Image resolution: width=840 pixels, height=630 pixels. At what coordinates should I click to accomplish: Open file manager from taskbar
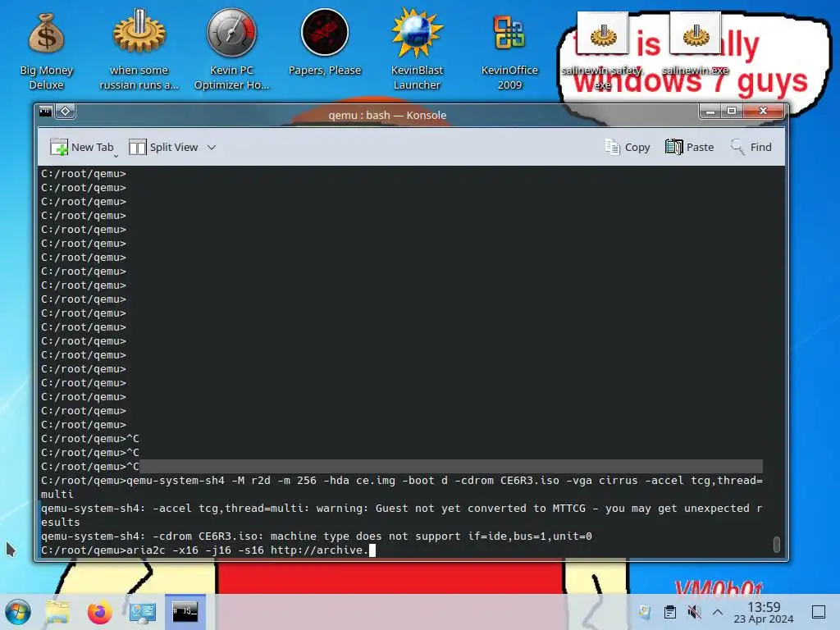(x=57, y=612)
